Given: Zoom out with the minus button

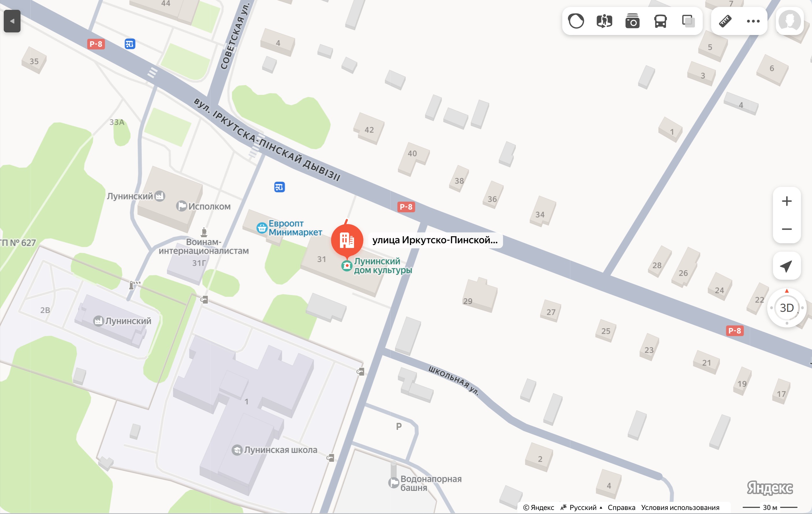Looking at the screenshot, I should [787, 229].
